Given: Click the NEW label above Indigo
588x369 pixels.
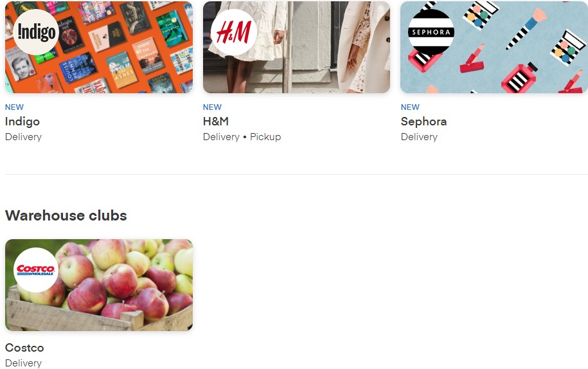Looking at the screenshot, I should 14,107.
